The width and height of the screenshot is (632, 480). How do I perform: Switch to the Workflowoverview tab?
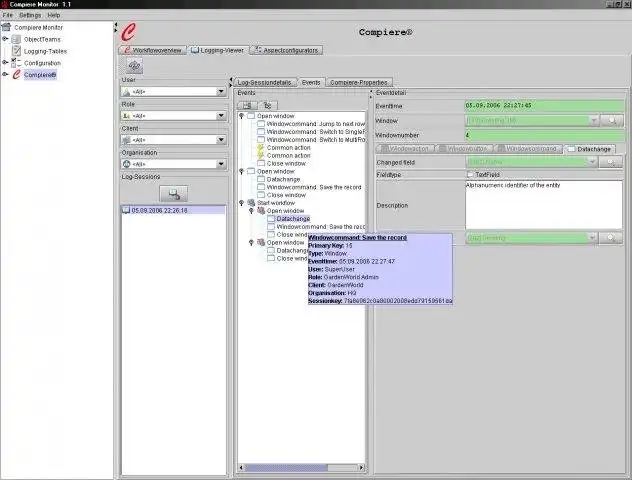[153, 50]
